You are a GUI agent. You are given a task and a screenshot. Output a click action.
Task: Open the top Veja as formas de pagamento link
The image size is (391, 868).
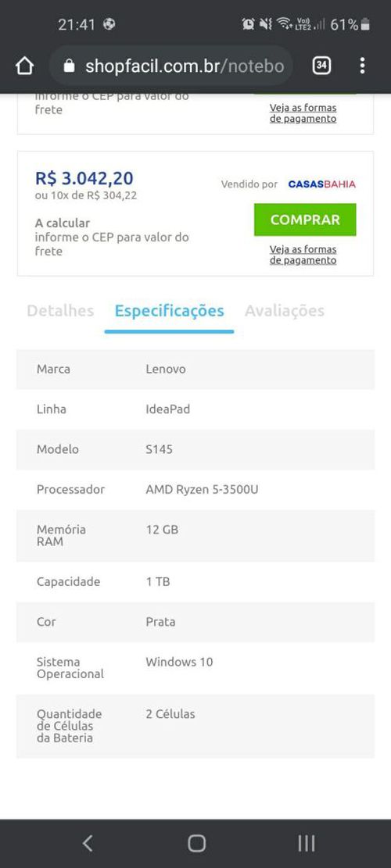303,113
